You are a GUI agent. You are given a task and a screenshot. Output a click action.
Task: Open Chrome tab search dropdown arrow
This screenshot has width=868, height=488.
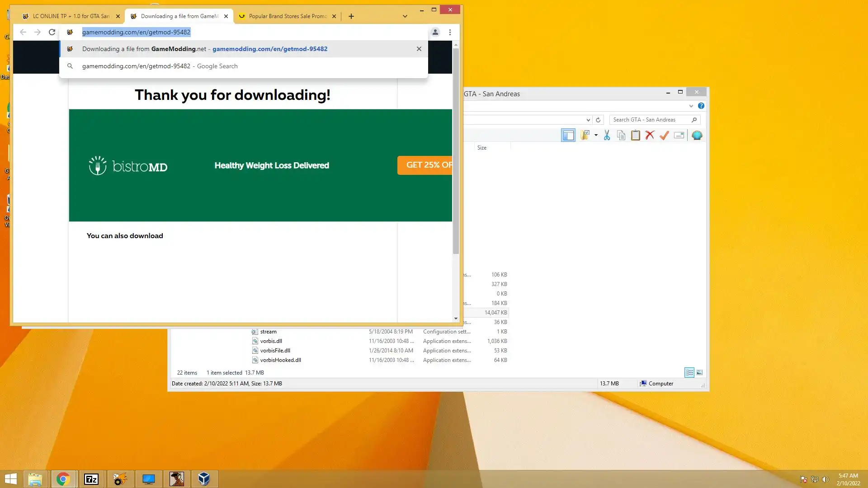tap(405, 16)
